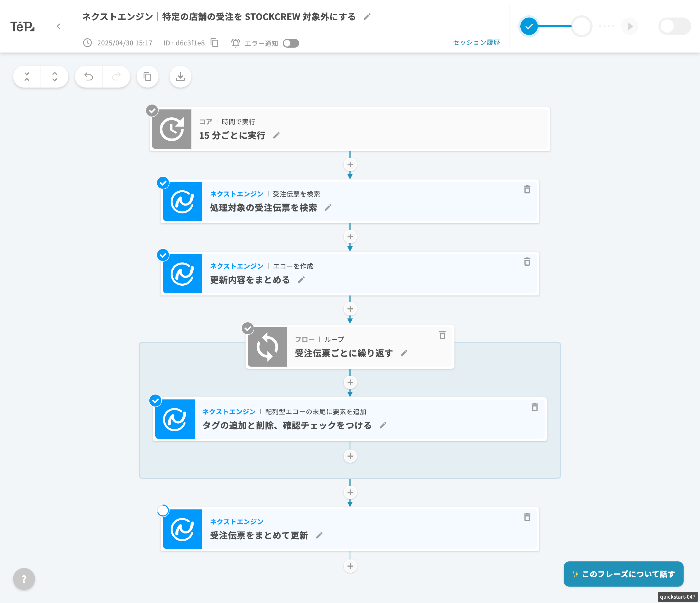Click ネクストエンジン link on 配列型エコー step
The height and width of the screenshot is (603, 700).
pos(229,412)
